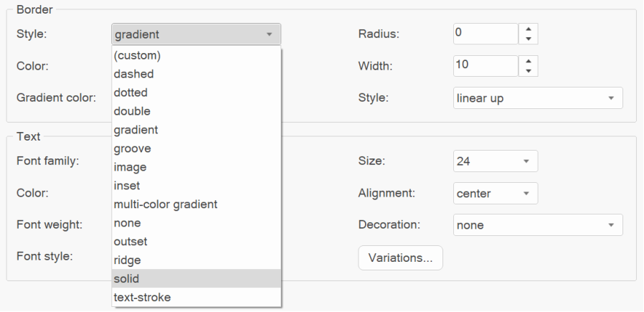Click into the Radius value field

[x=486, y=34]
